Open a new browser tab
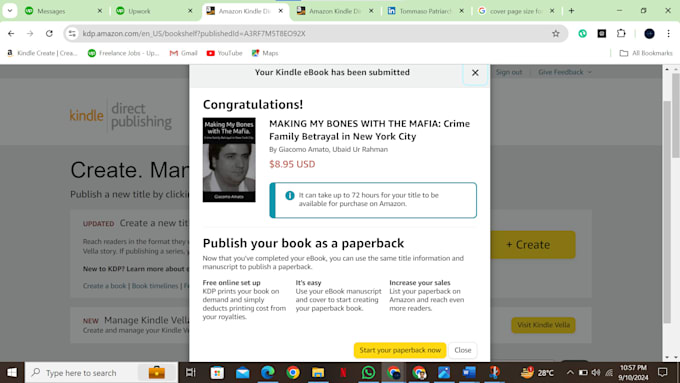 572,11
